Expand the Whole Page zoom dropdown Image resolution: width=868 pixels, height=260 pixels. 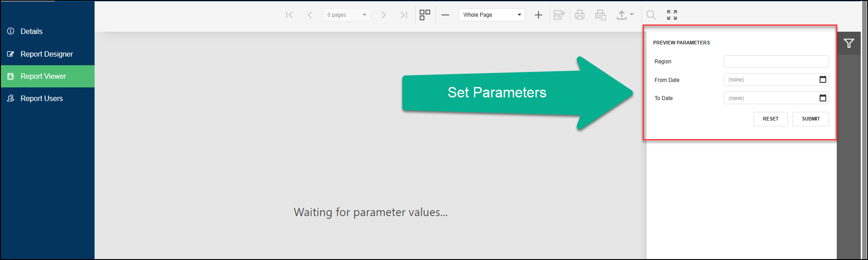coord(492,15)
